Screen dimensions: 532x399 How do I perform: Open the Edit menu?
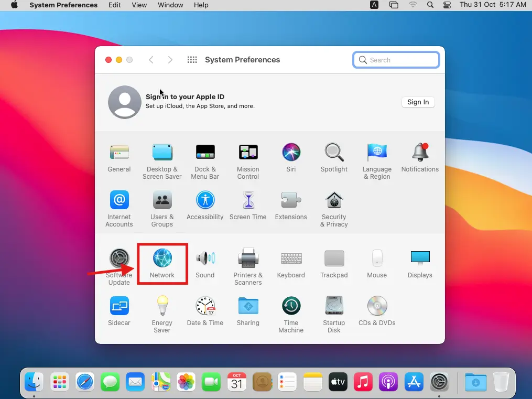click(x=115, y=5)
